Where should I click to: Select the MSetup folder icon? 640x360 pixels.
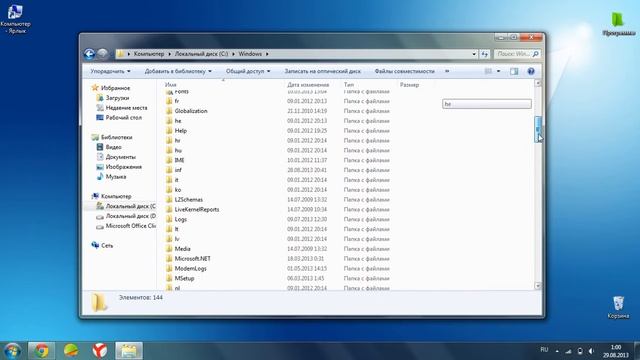point(169,278)
